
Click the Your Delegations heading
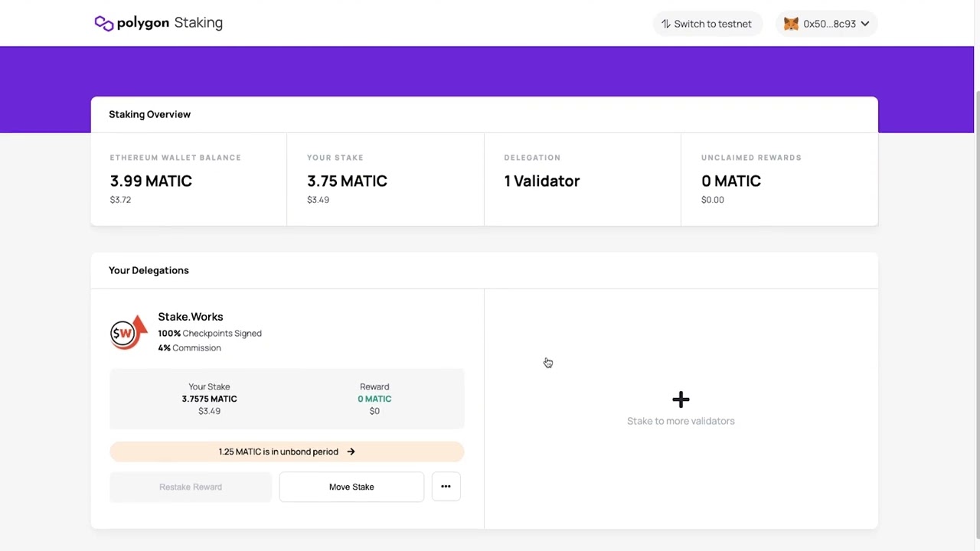click(149, 270)
